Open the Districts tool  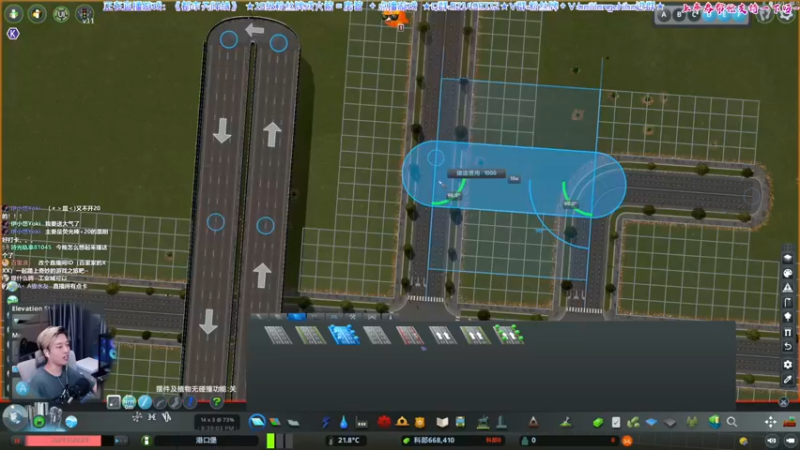click(293, 422)
